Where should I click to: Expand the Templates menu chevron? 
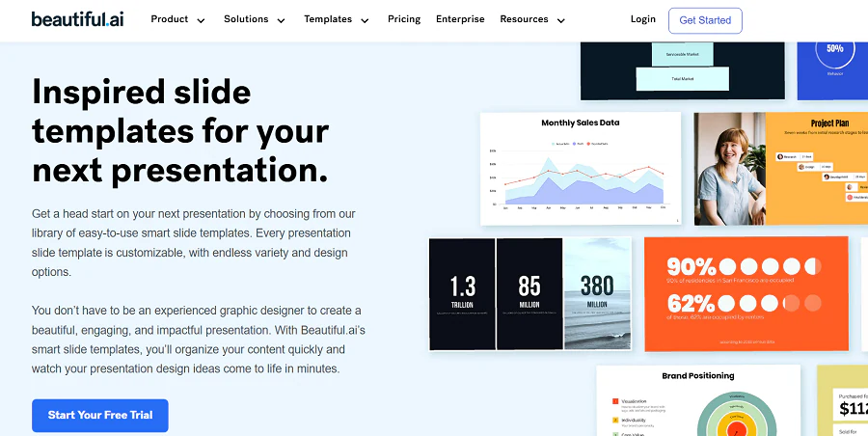coord(365,20)
